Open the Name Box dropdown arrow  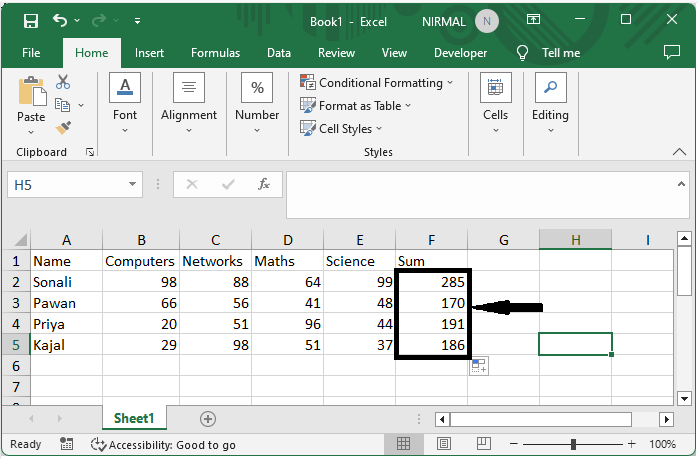(133, 185)
